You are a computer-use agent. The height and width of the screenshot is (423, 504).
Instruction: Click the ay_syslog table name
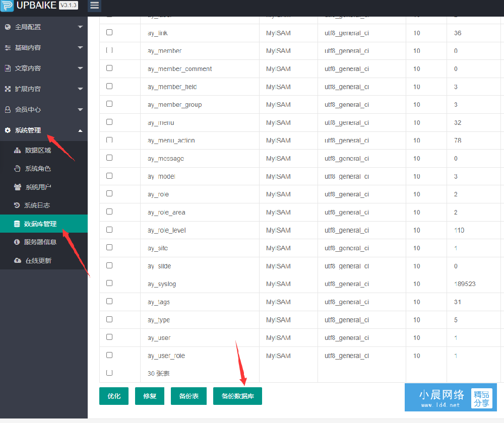pos(162,284)
